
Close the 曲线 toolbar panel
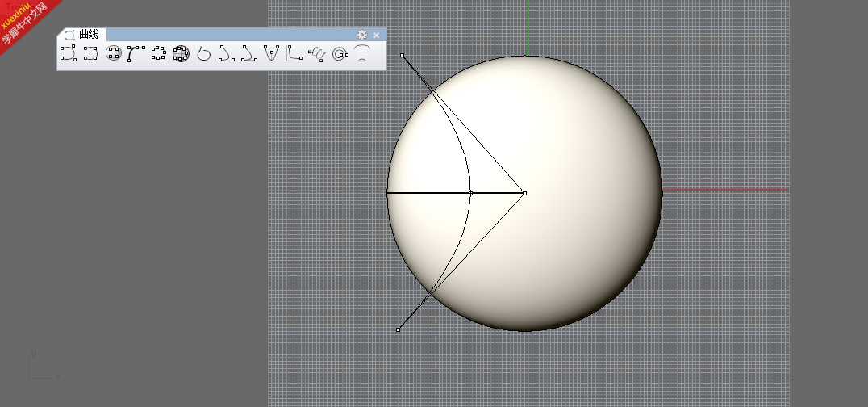pos(377,35)
